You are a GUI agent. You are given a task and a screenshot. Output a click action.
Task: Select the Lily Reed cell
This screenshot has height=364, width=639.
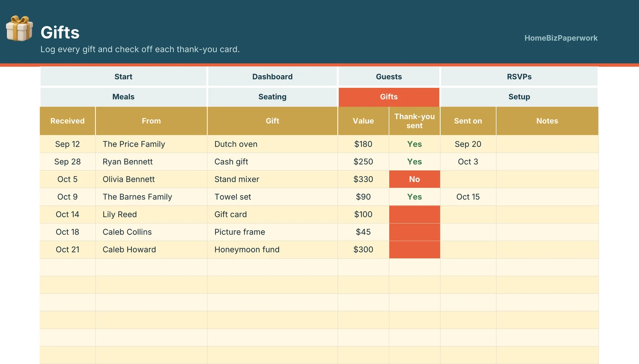point(151,215)
